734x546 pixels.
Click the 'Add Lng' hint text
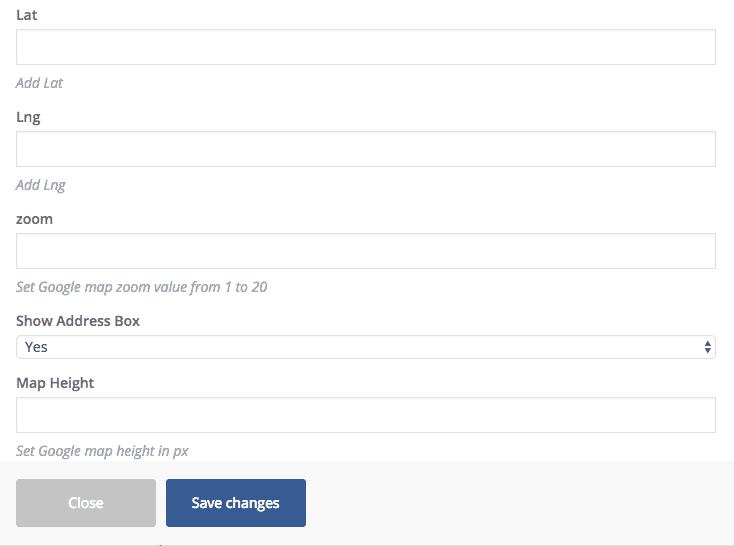point(41,185)
